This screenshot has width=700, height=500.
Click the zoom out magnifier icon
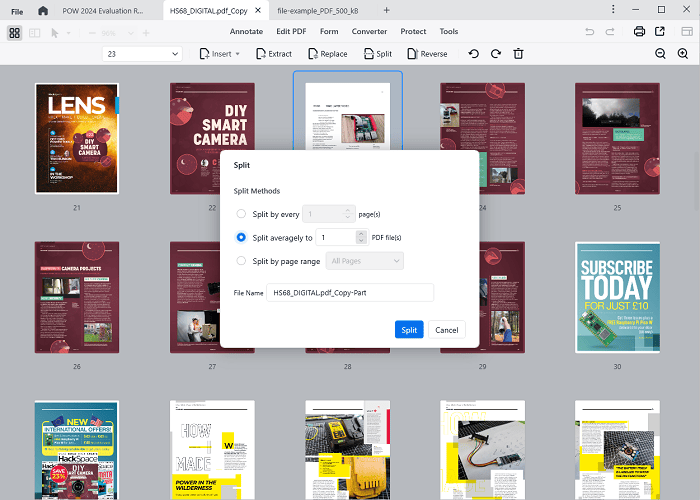[659, 54]
